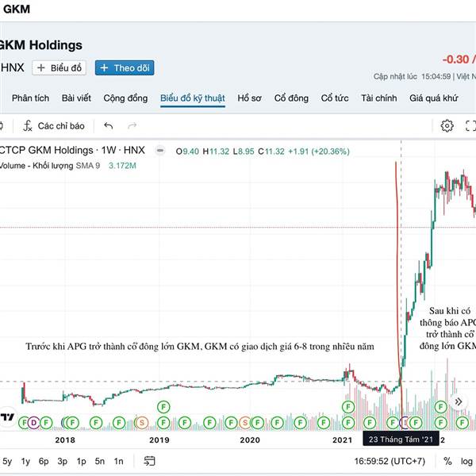476x476 pixels.
Task: Click the purple D dividend marker
Action: point(33,423)
